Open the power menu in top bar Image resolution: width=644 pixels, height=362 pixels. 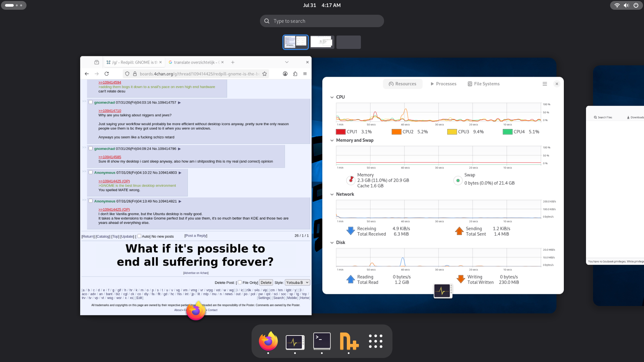click(x=636, y=5)
